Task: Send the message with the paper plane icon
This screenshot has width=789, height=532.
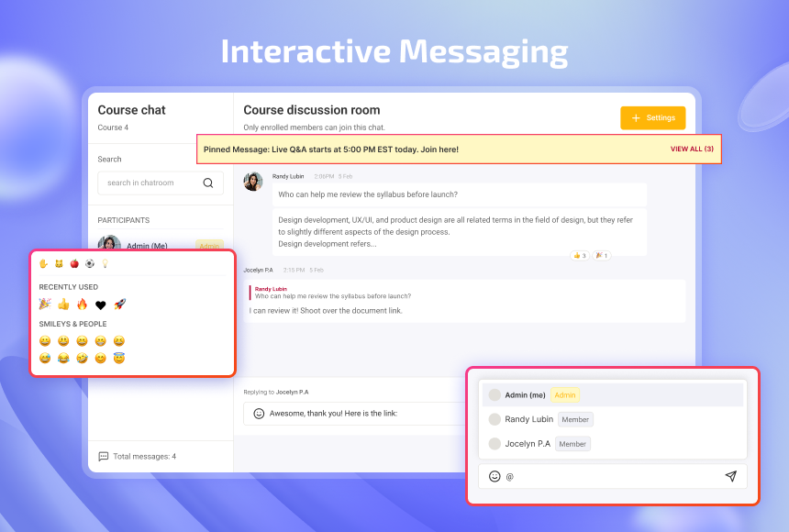Action: (730, 476)
